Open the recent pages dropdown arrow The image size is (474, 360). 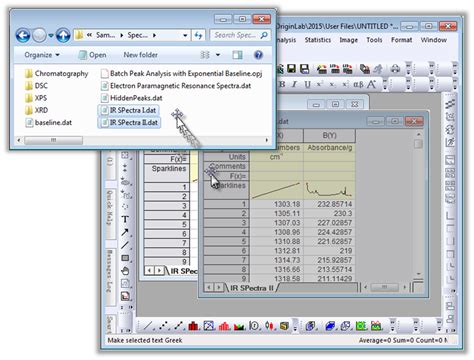[x=51, y=35]
